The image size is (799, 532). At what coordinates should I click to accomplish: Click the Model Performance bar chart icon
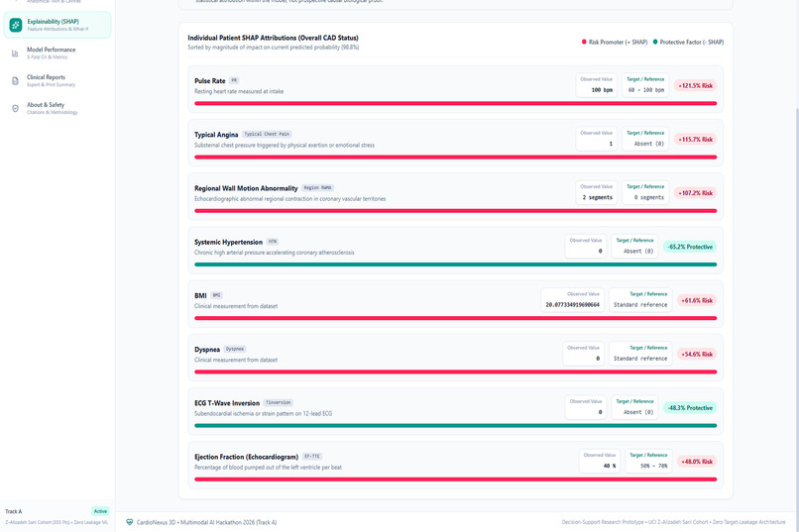coord(15,53)
